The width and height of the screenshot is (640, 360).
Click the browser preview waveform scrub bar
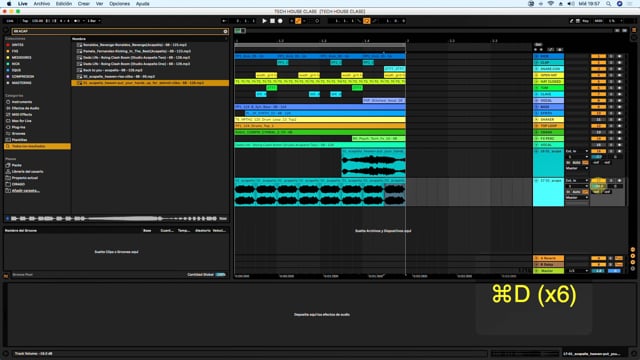point(113,219)
